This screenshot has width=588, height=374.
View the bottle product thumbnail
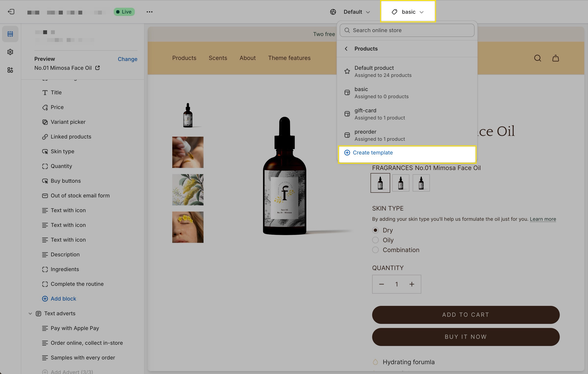188,115
